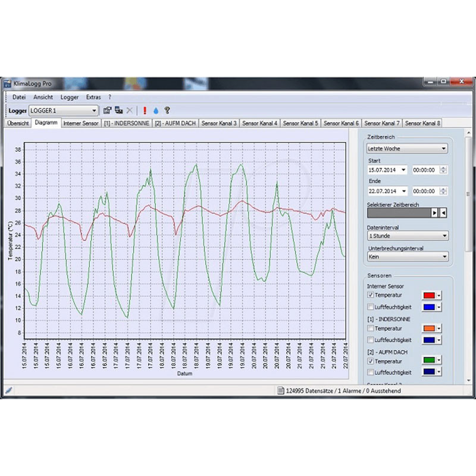The image size is (476, 476).
Task: Enable [1] - INDERSONNE Luftfeuchtigkeit checkbox
Action: click(370, 340)
